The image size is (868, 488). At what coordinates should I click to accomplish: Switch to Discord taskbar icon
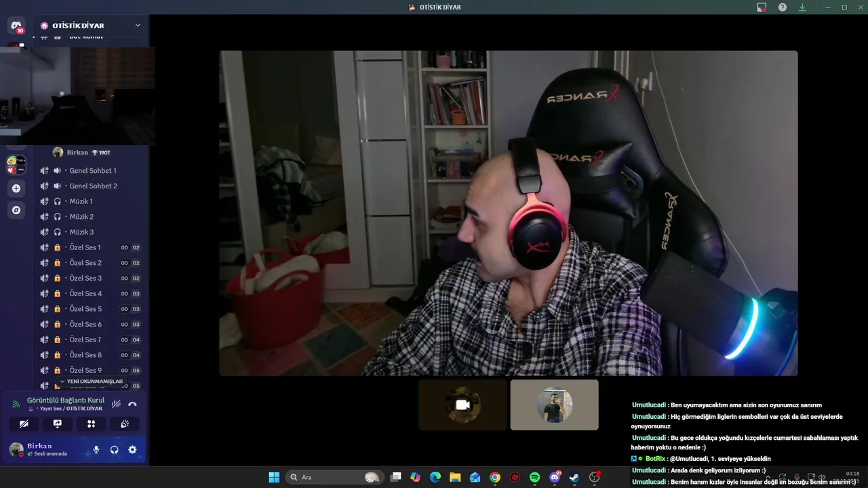tap(555, 477)
